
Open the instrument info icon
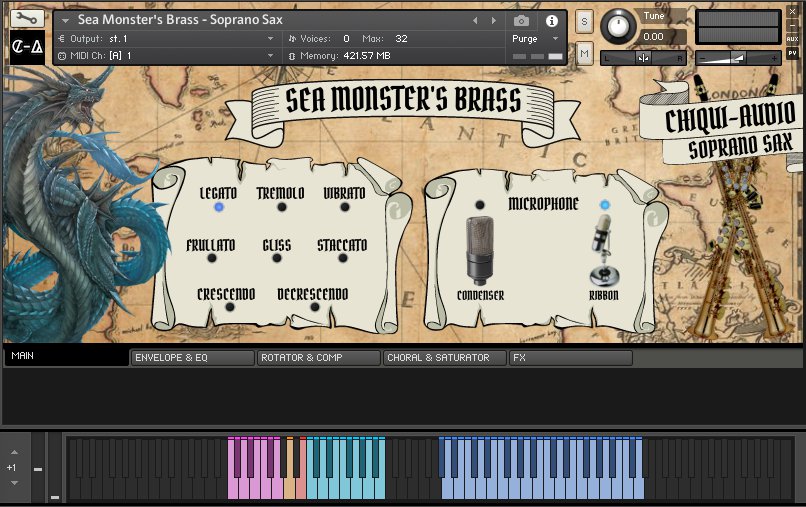(551, 20)
